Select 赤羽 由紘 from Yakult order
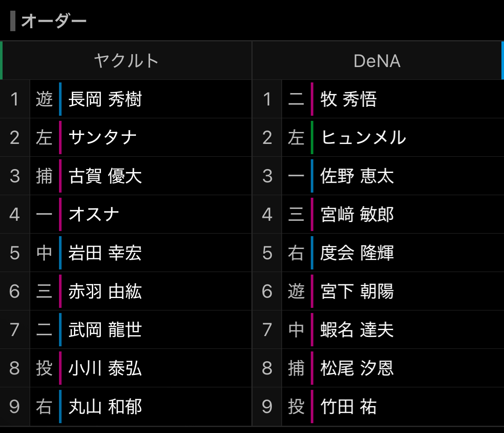This screenshot has height=433, width=504. pyautogui.click(x=105, y=291)
